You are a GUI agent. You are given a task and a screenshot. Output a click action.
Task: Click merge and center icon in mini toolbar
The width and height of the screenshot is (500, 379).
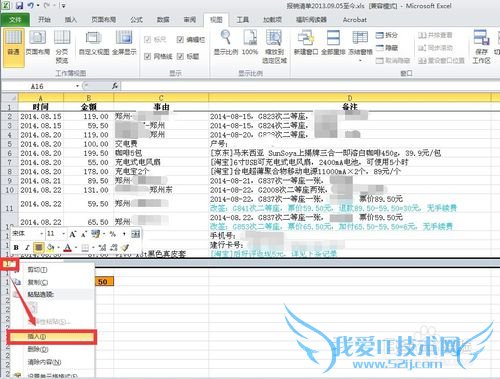[135, 234]
